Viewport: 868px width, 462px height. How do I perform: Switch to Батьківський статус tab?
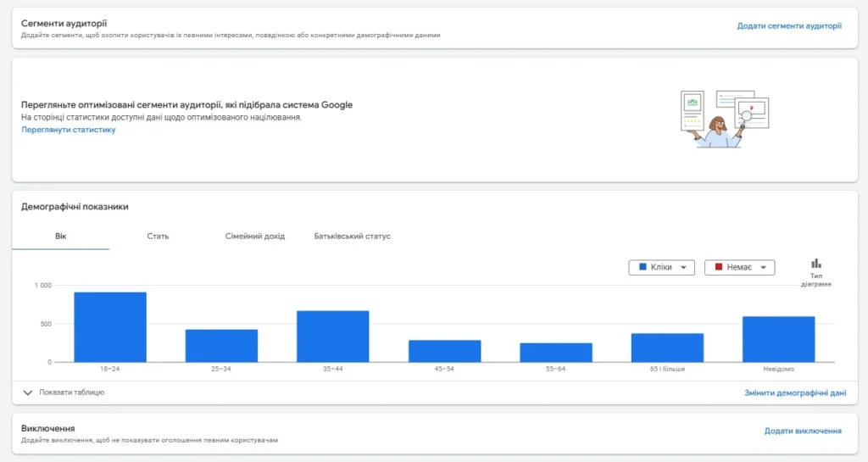[x=352, y=236]
